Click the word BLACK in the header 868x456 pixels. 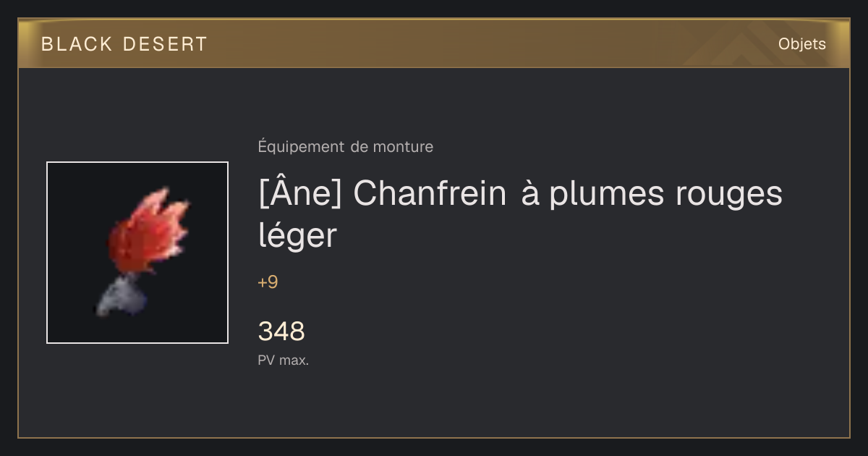point(77,44)
